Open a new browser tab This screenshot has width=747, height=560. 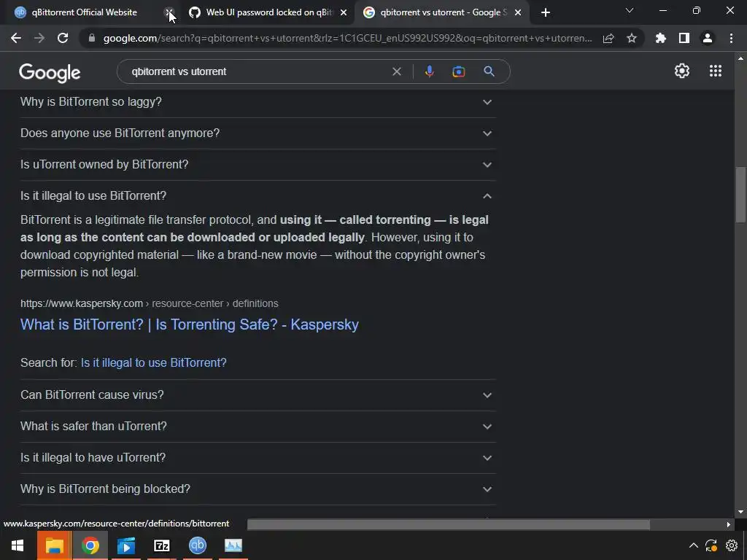point(546,12)
